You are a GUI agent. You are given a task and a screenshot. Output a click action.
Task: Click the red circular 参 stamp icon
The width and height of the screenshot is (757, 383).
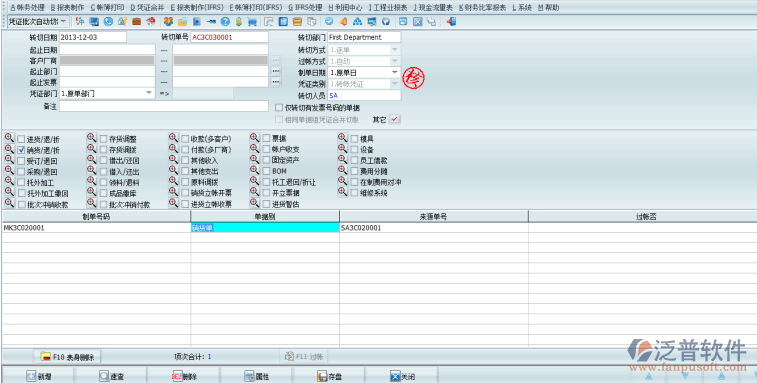[x=414, y=78]
